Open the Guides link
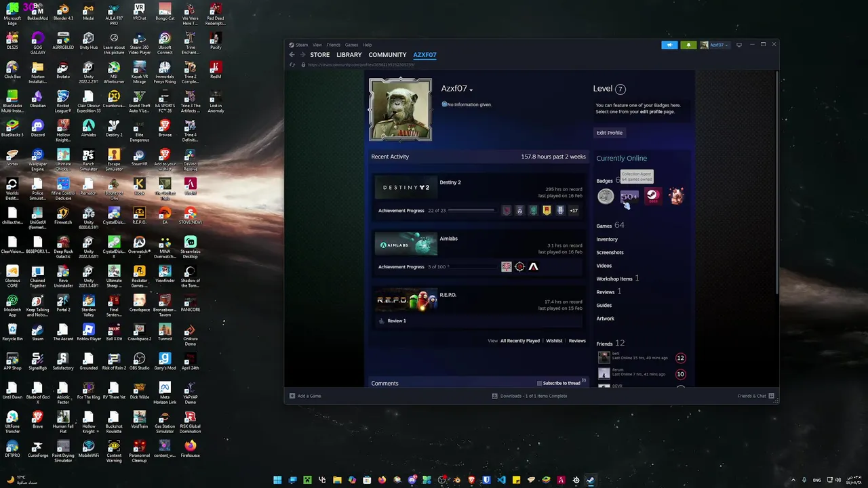Viewport: 868px width, 488px height. tap(604, 305)
